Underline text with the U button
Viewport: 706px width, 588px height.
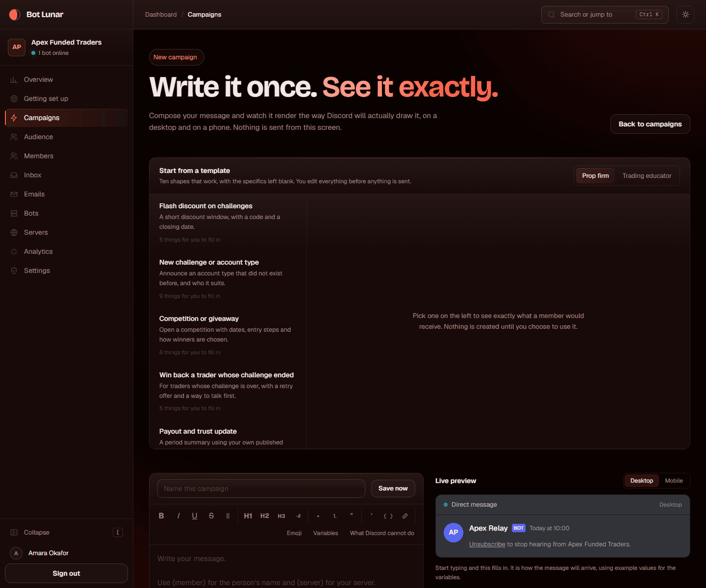tap(195, 515)
